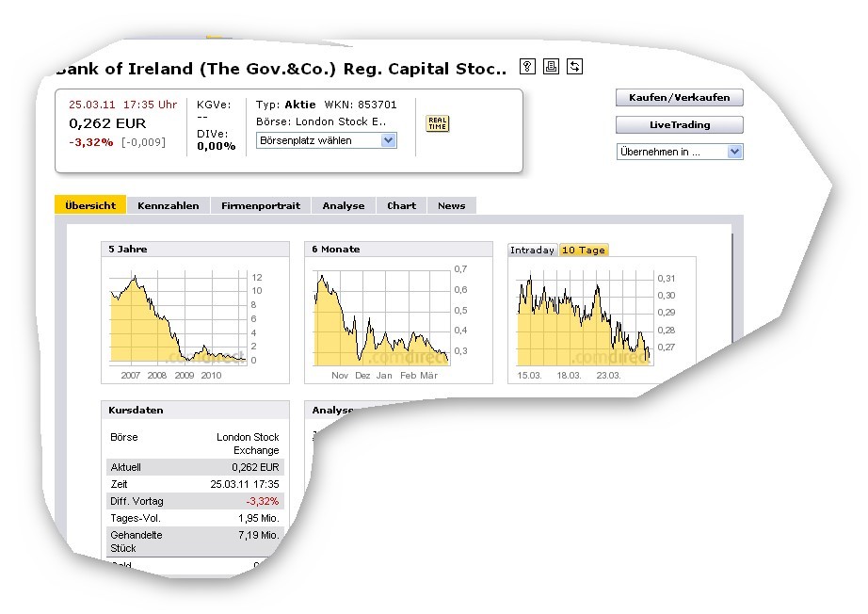Click the help question mark icon
The height and width of the screenshot is (614, 868).
(527, 66)
